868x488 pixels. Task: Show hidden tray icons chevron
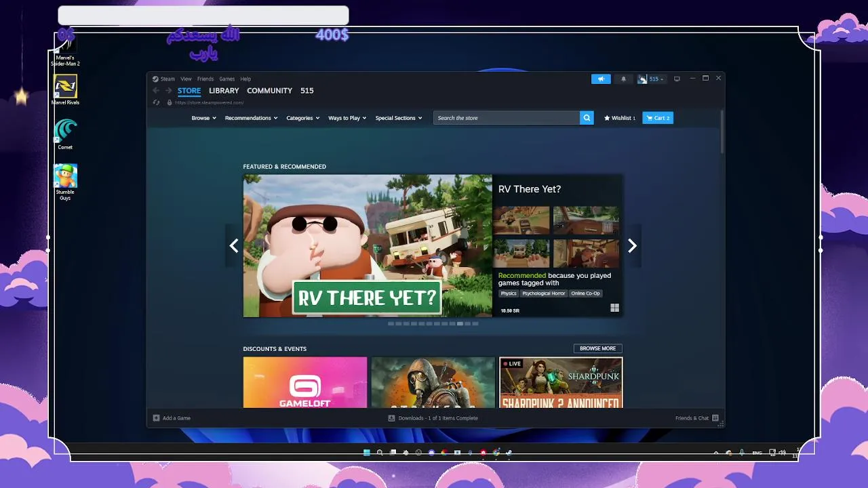tap(716, 453)
